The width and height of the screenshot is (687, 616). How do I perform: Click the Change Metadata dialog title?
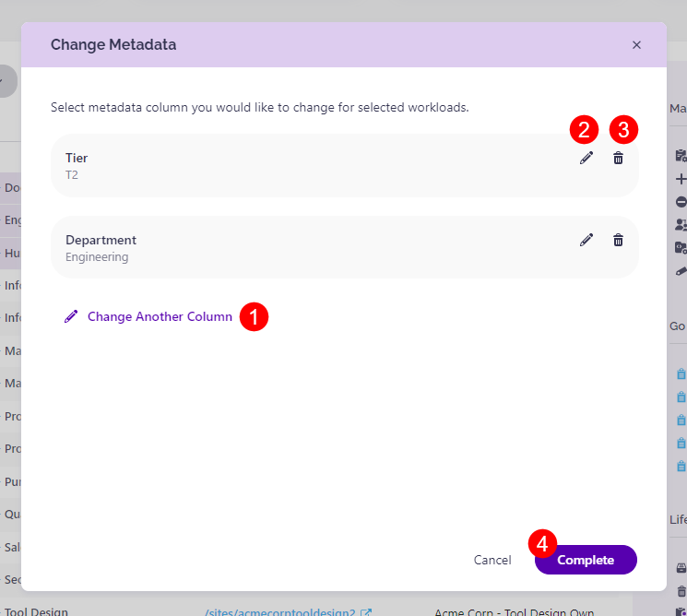pyautogui.click(x=113, y=44)
